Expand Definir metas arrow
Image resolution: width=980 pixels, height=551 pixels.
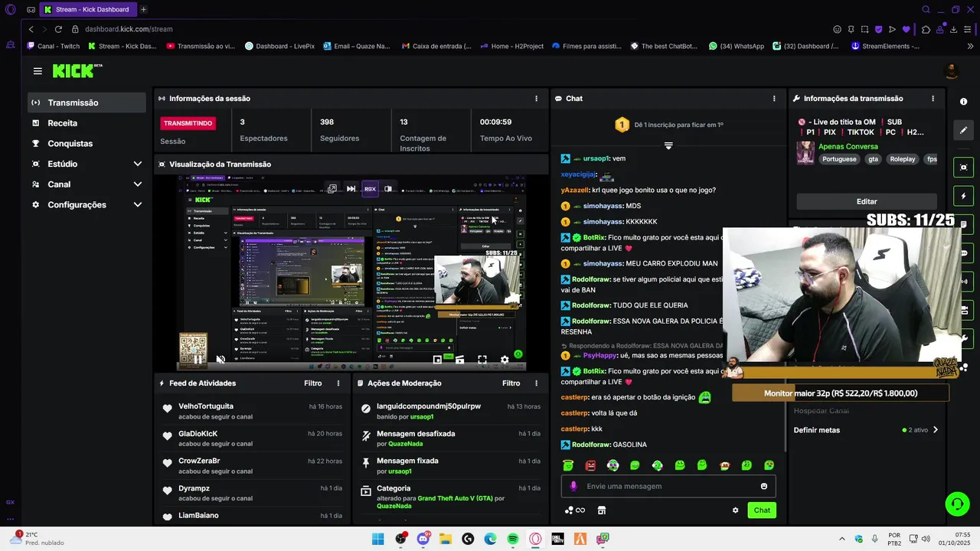(935, 430)
